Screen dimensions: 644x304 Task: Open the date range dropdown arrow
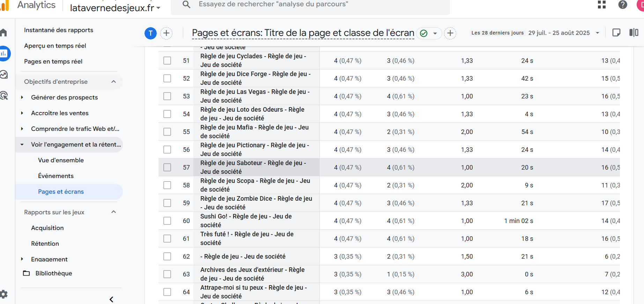(x=597, y=33)
